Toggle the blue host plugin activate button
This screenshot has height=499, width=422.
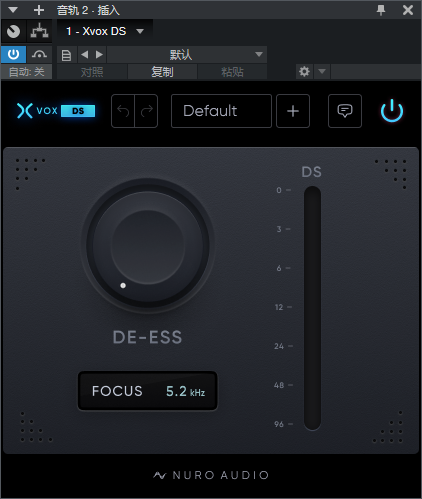[x=13, y=54]
